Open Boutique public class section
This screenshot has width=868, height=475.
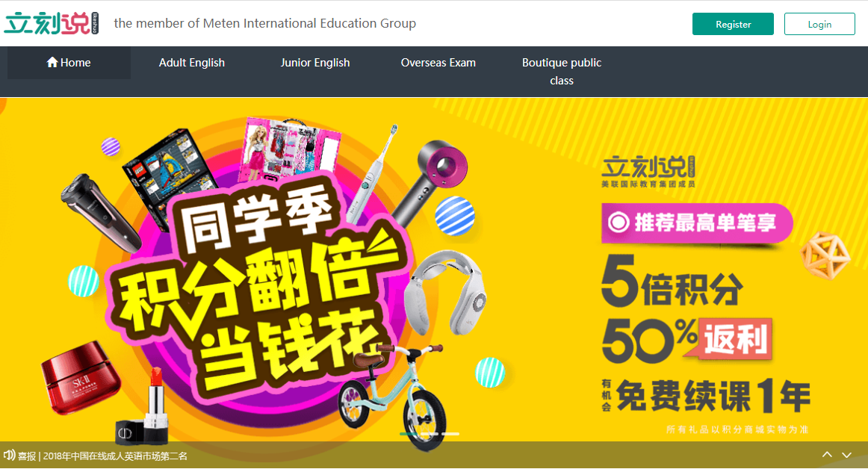561,72
